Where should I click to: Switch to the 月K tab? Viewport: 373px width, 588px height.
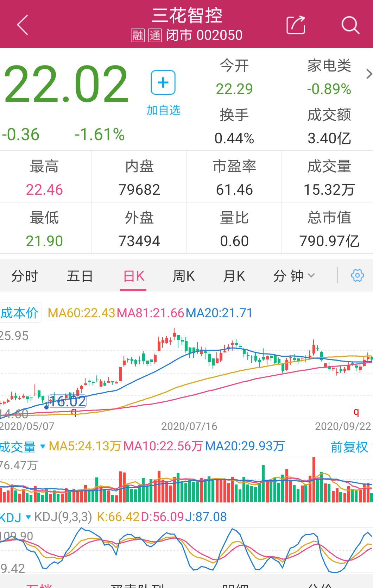coord(234,276)
